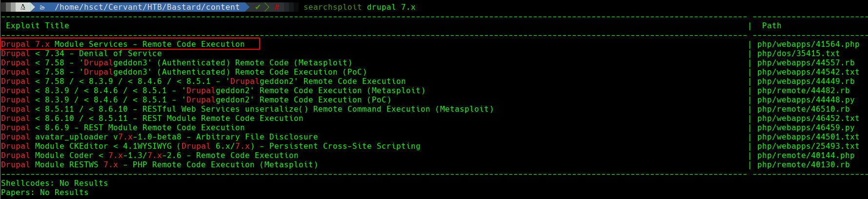Click the working directory path in prompt
This screenshot has height=199, width=868.
coord(147,7)
